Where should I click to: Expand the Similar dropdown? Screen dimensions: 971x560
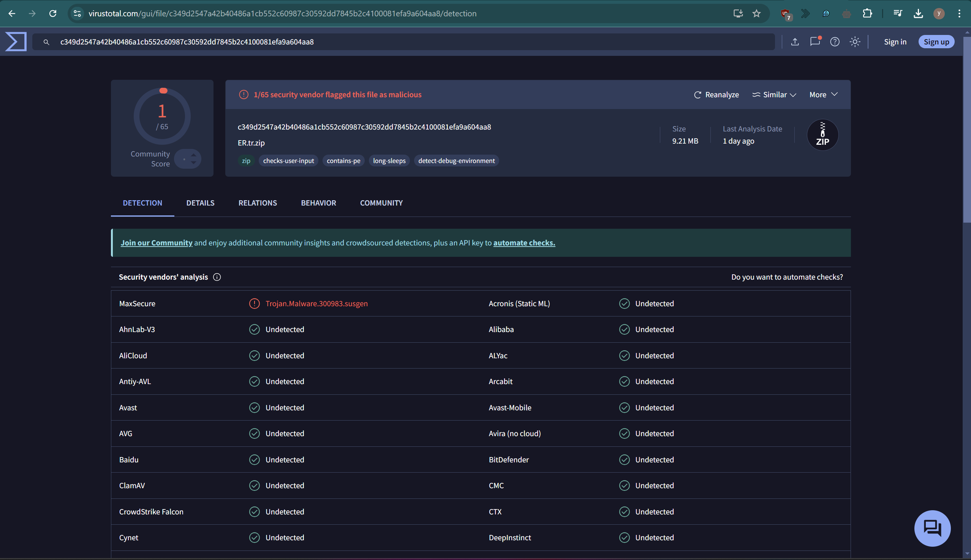774,95
